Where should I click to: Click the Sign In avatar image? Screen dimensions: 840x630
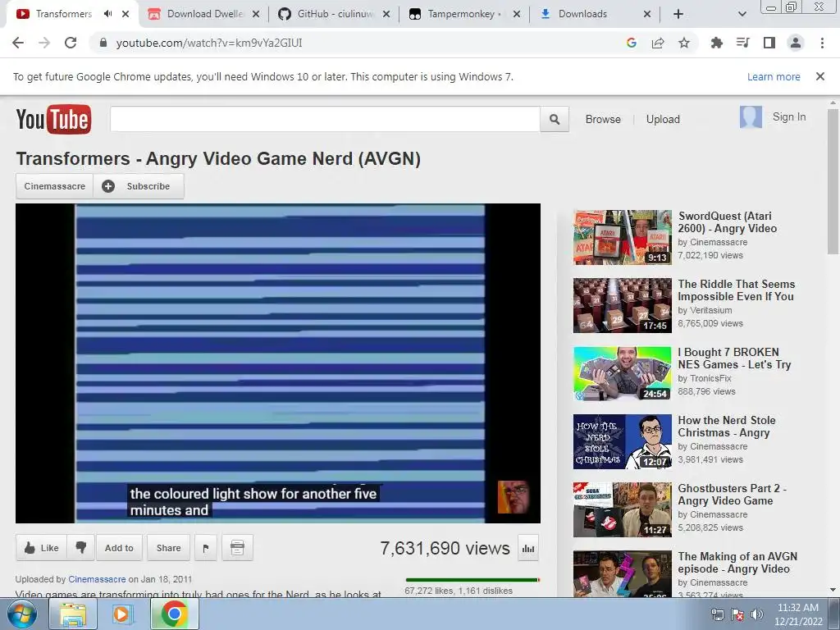pos(751,116)
